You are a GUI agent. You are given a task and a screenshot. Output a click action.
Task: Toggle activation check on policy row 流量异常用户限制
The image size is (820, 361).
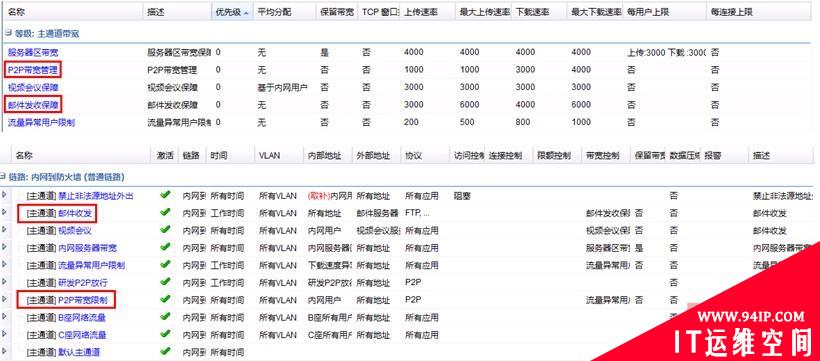pos(165,264)
